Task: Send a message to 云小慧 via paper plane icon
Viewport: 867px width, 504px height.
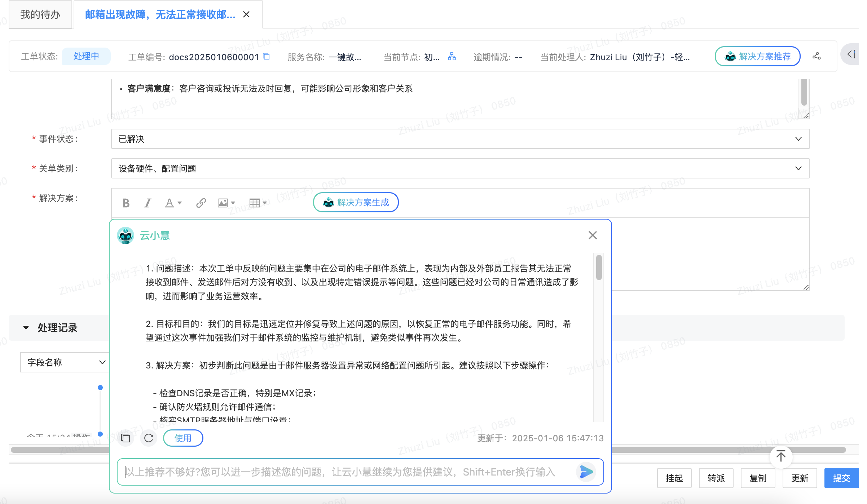Action: pyautogui.click(x=586, y=472)
